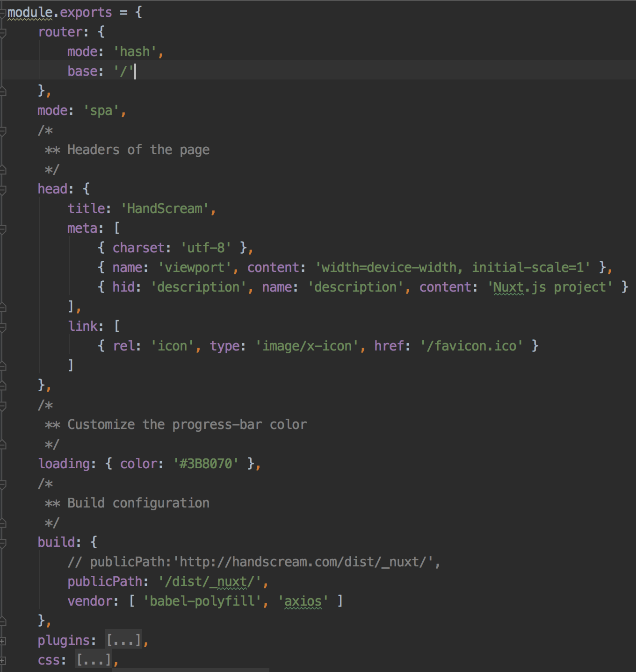Screen dimensions: 636x672
Task: Click the 'axios' entry in vendor array
Action: (302, 601)
